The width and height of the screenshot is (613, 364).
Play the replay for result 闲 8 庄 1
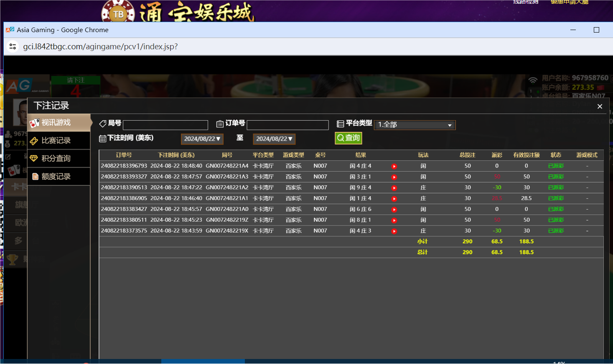coord(394,220)
